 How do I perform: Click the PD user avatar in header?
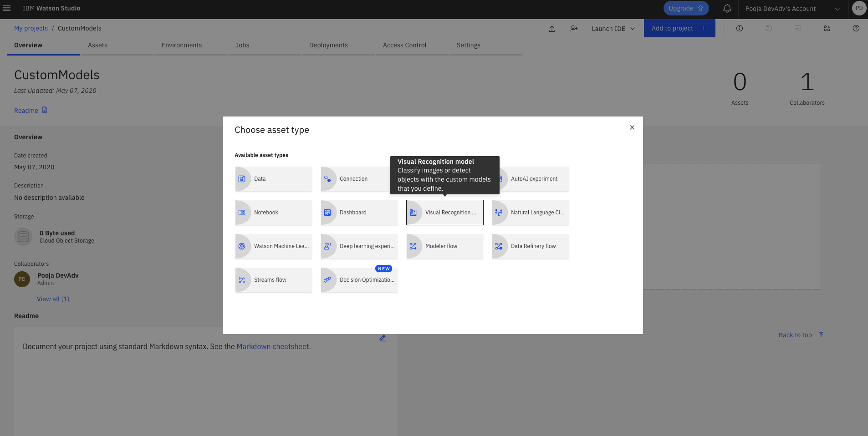(859, 8)
